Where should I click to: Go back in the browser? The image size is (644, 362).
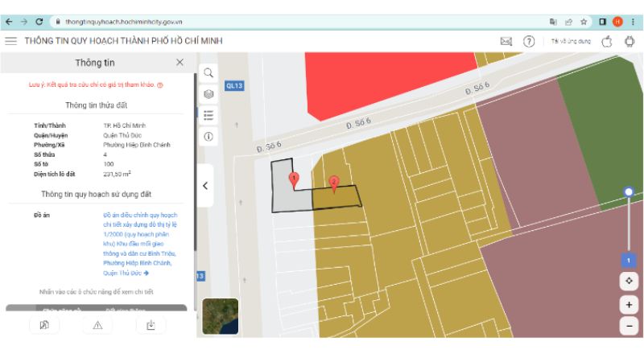pyautogui.click(x=9, y=22)
